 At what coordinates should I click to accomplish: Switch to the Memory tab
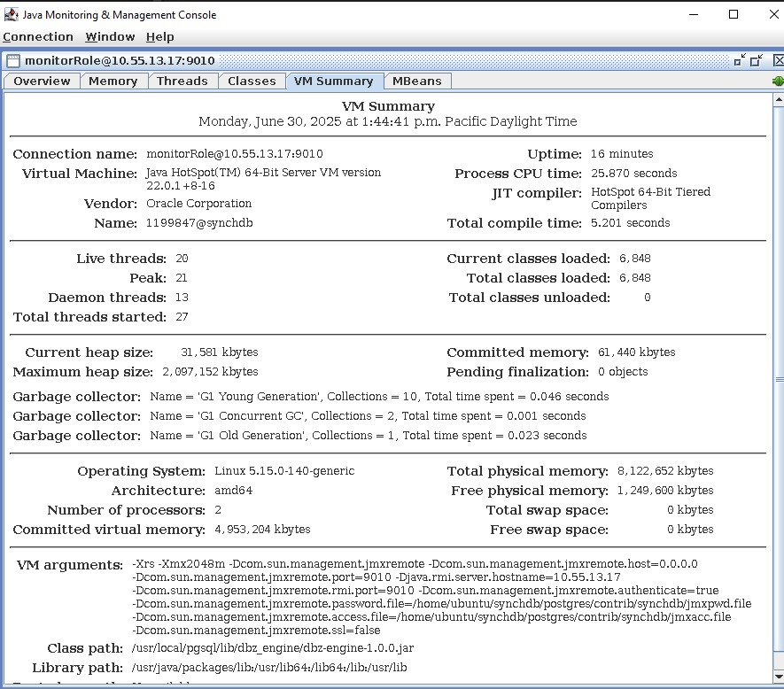tap(113, 81)
